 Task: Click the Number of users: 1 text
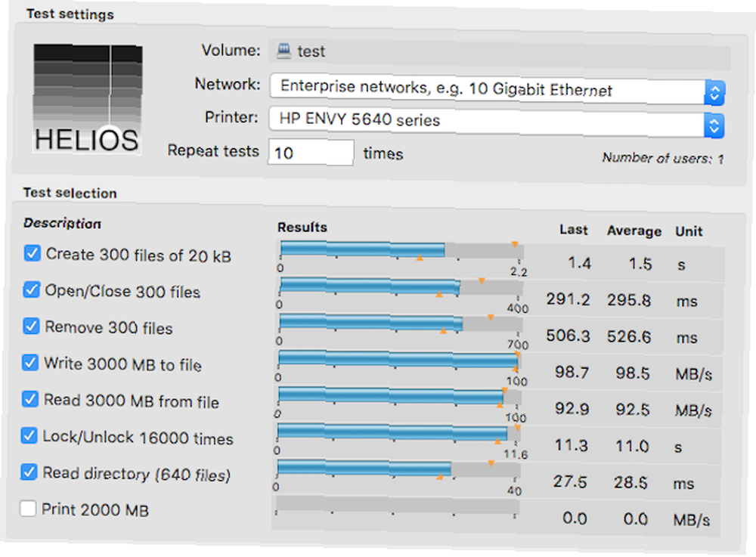click(x=662, y=158)
